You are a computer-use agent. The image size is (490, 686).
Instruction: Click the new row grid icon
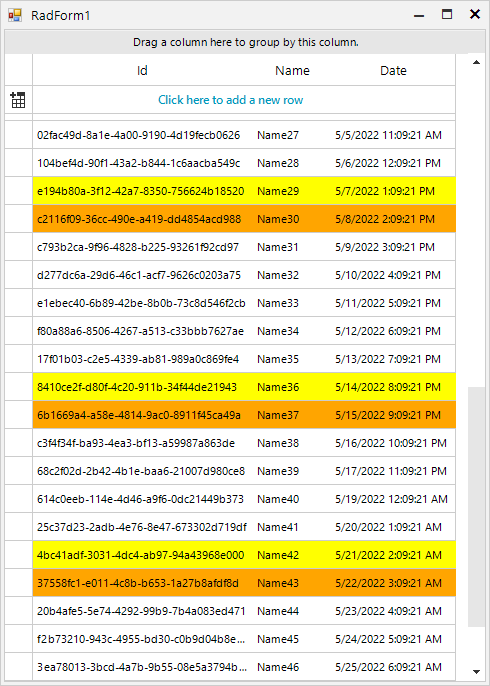point(18,100)
